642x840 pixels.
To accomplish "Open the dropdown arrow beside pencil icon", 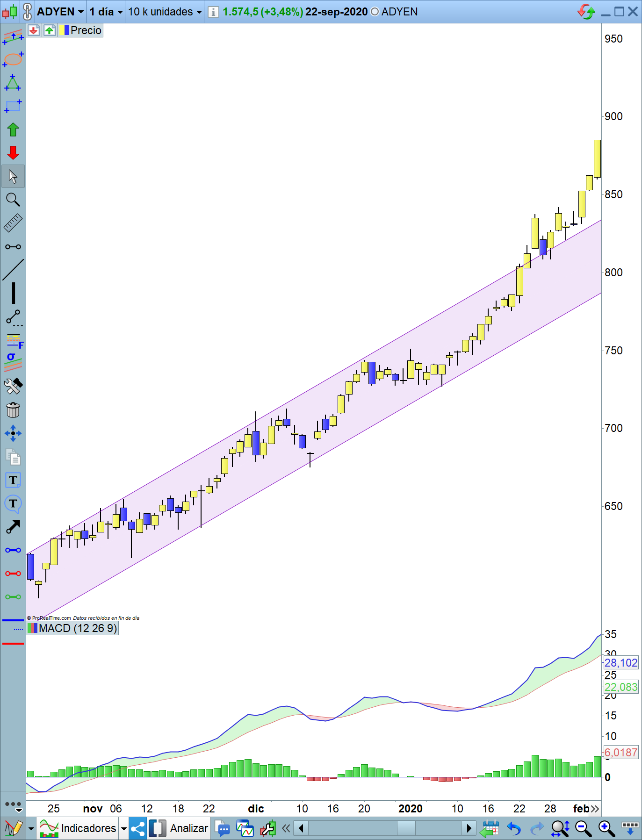I will [31, 829].
